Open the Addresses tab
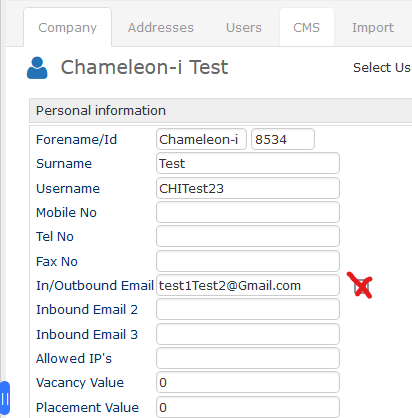 [161, 28]
